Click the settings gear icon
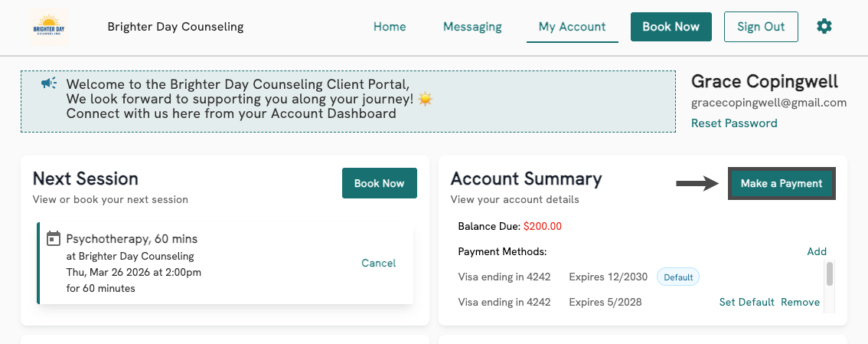 [824, 26]
